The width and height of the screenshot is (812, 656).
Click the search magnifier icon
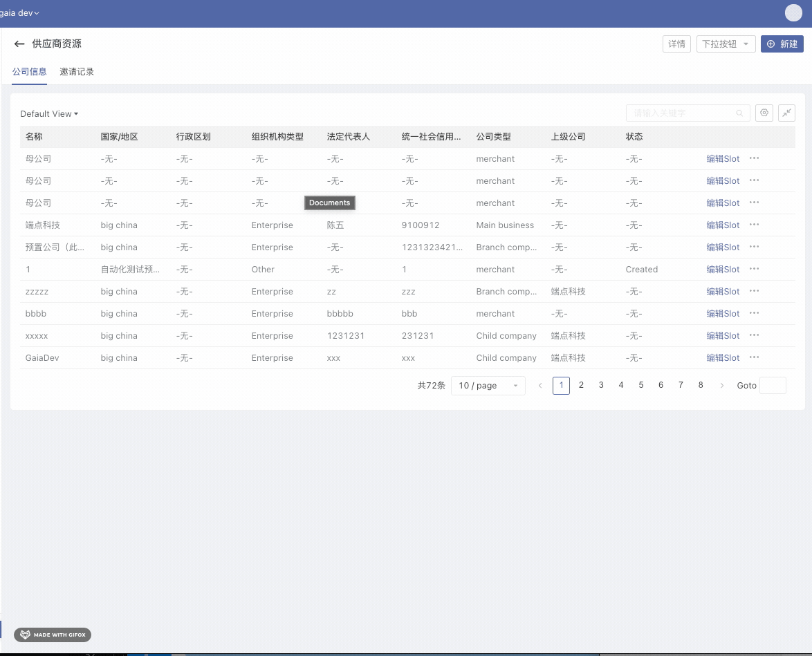[739, 113]
